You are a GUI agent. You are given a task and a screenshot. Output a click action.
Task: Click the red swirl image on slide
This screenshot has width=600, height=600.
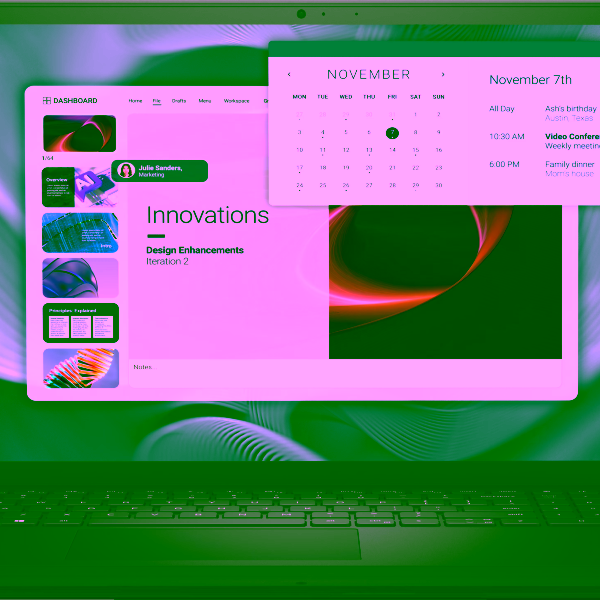(445, 282)
